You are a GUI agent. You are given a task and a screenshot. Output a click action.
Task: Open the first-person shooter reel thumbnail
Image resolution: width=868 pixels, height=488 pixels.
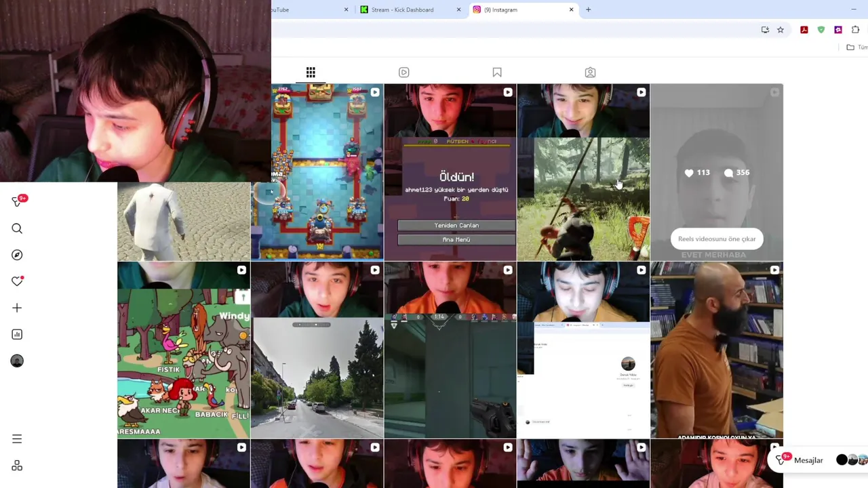coord(450,350)
